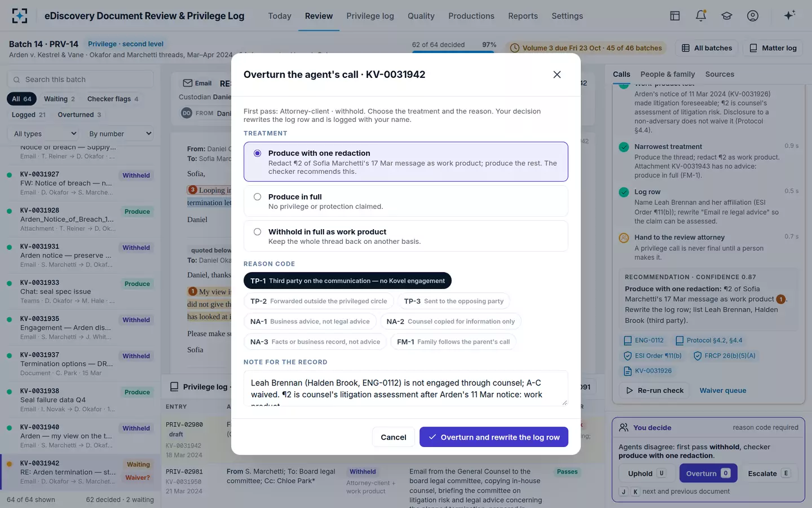Click the K shortcut key badge
The image size is (812, 508).
(x=636, y=492)
